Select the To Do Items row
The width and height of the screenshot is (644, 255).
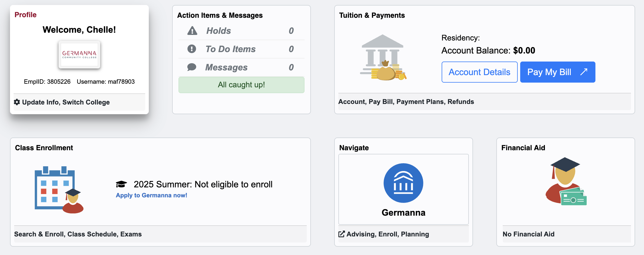coord(241,49)
